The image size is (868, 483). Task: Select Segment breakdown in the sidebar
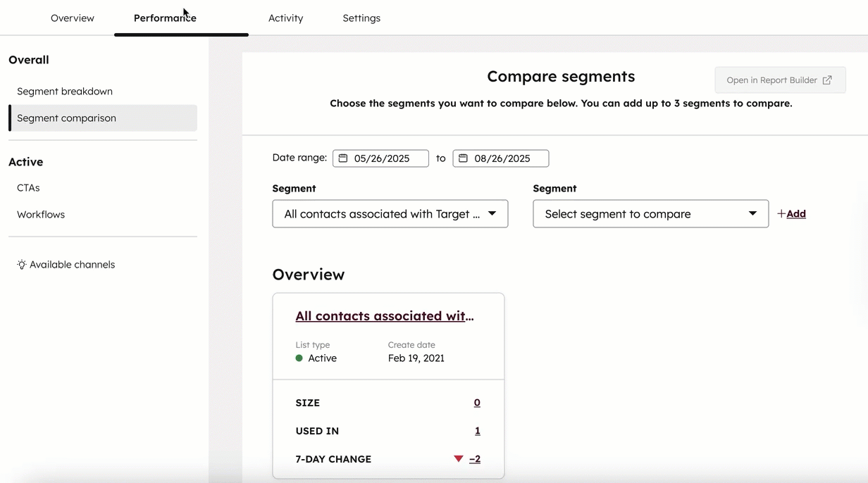tap(64, 91)
